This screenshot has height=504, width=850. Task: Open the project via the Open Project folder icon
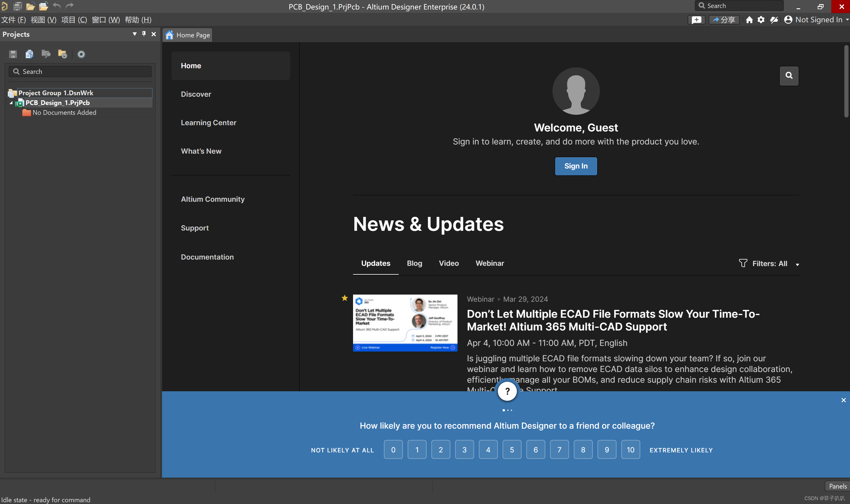(44, 6)
